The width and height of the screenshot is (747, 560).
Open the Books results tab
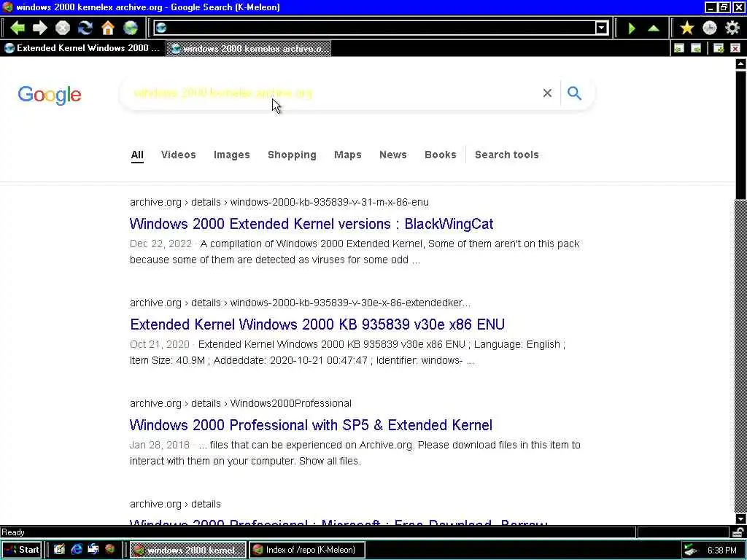click(440, 155)
